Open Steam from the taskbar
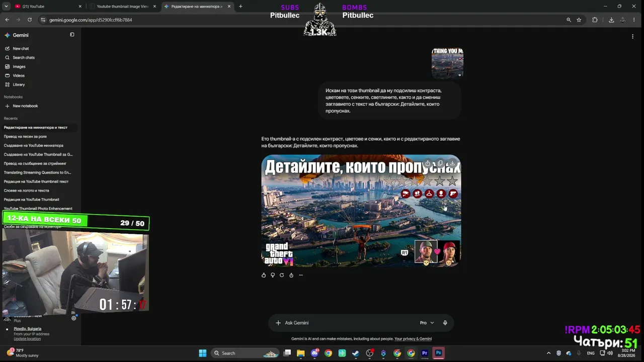The height and width of the screenshot is (362, 644). point(356,353)
